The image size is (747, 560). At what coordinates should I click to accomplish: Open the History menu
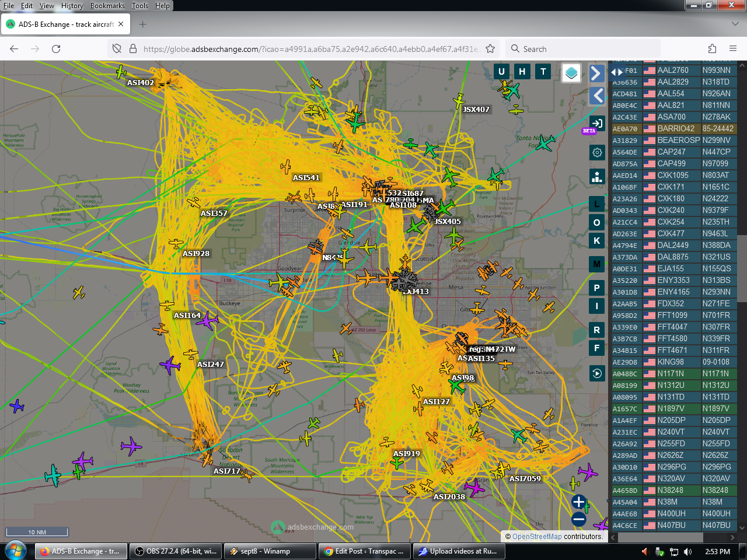click(72, 6)
